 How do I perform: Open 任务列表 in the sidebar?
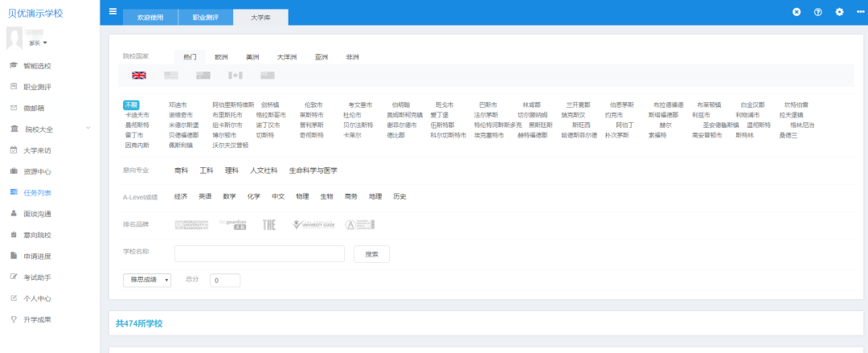pos(37,192)
